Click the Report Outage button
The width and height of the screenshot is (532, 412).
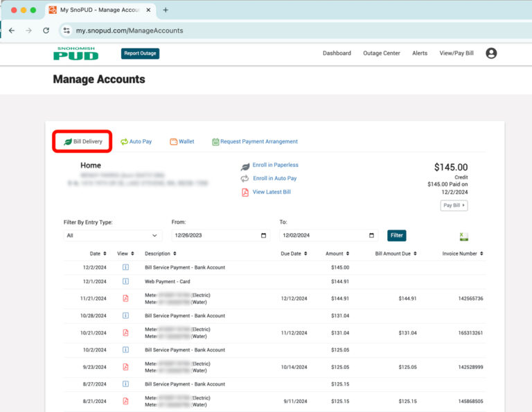pos(140,53)
